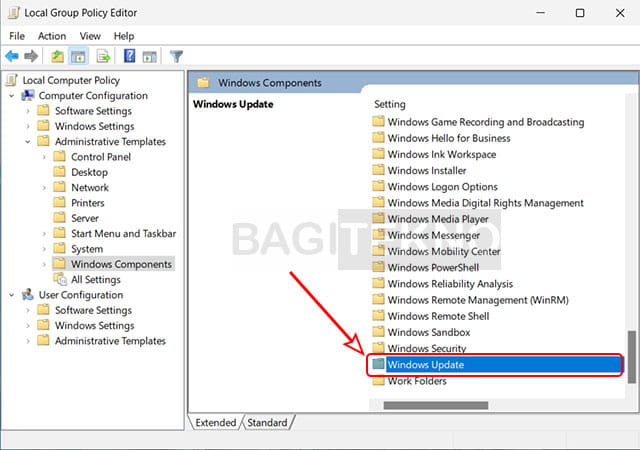Open the Action menu
Viewport: 640px width, 450px height.
pyautogui.click(x=52, y=36)
